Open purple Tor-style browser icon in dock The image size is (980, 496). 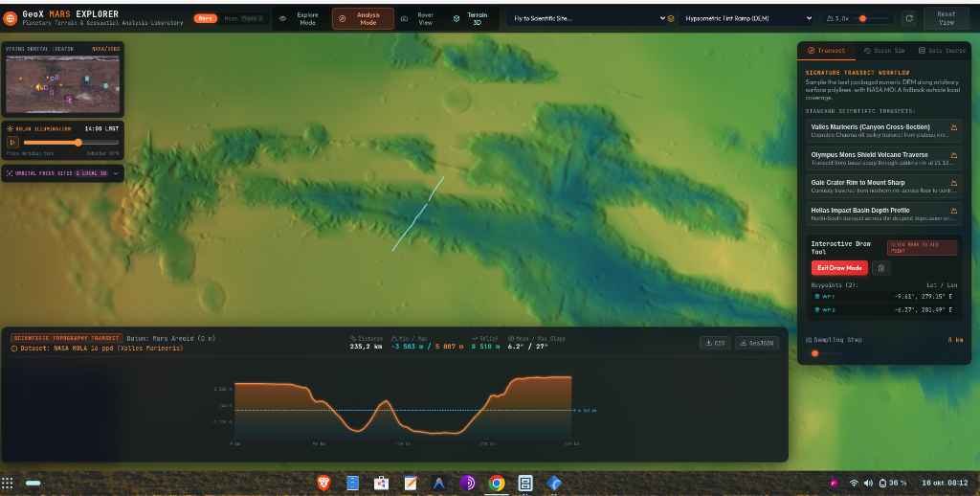tap(467, 483)
